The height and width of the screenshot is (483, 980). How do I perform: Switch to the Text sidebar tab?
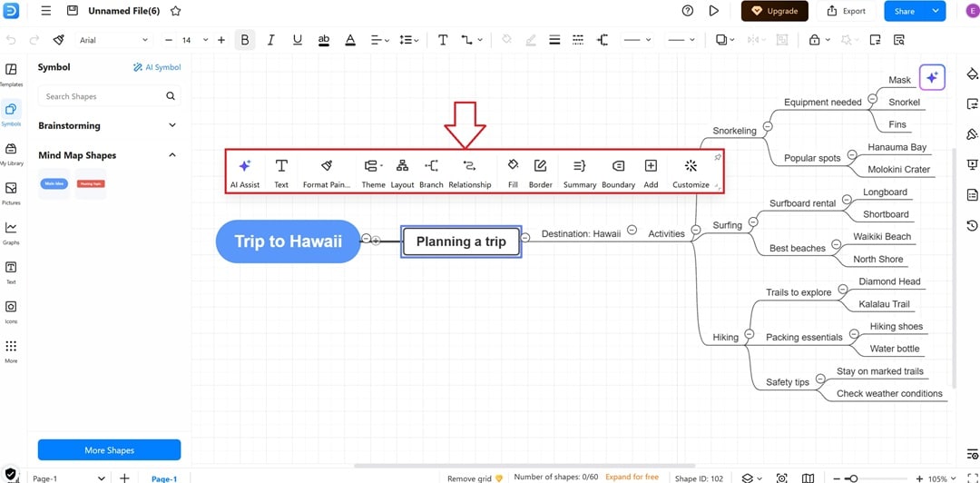pyautogui.click(x=11, y=272)
